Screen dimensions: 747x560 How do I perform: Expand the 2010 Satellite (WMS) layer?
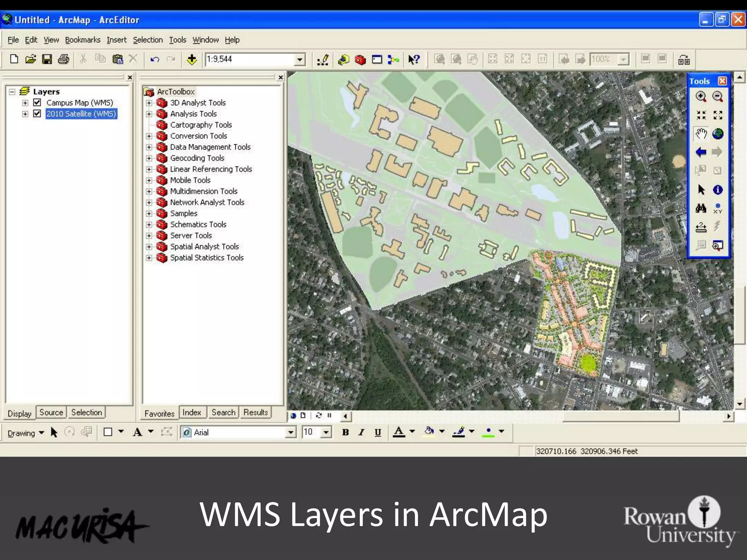pyautogui.click(x=25, y=114)
